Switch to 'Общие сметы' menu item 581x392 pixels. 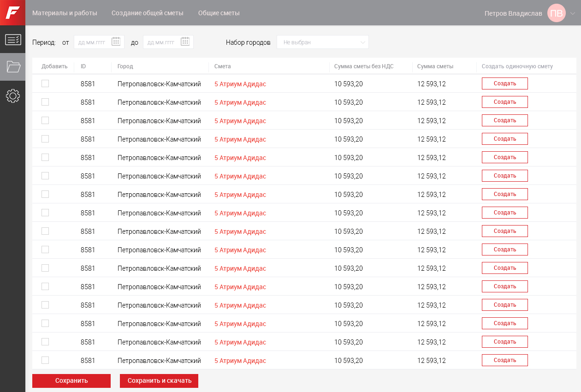click(x=219, y=13)
